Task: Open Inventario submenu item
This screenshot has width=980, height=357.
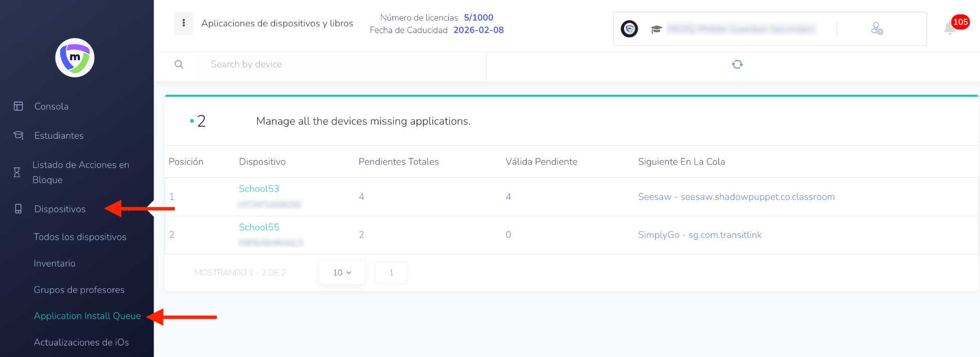Action: [55, 263]
